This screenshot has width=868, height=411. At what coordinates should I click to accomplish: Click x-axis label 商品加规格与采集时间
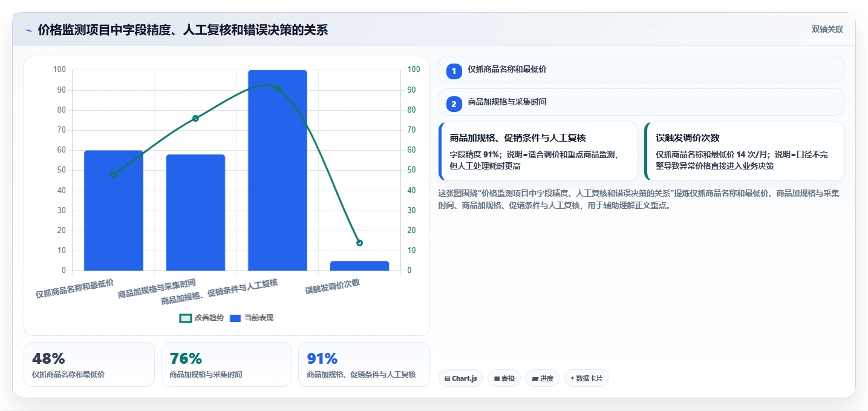click(157, 289)
